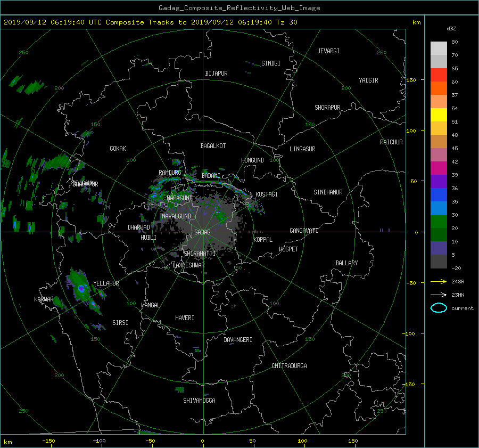Screen dimensions: 479x448
Task: Select the SIRSI label
Action: (x=120, y=323)
